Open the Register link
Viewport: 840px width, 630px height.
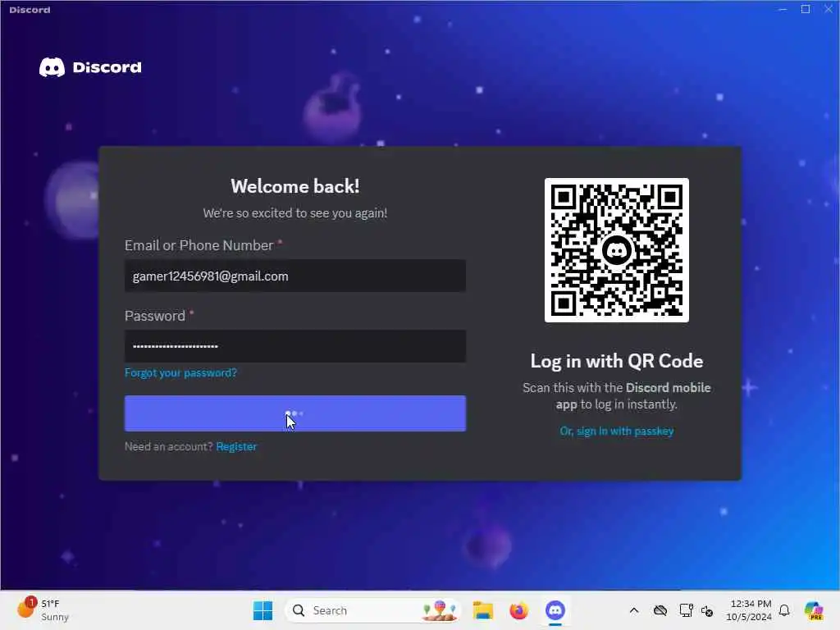236,447
